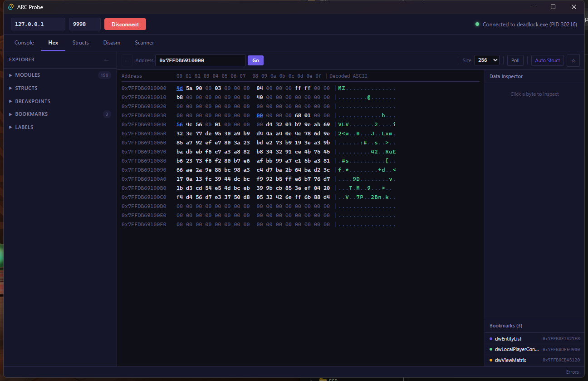The width and height of the screenshot is (588, 381).
Task: Click the green connection status dot
Action: (x=477, y=24)
